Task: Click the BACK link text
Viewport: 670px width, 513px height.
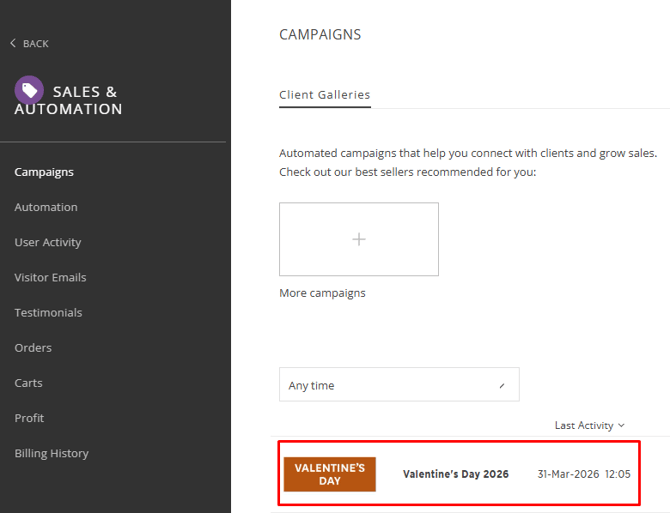Action: (x=36, y=44)
